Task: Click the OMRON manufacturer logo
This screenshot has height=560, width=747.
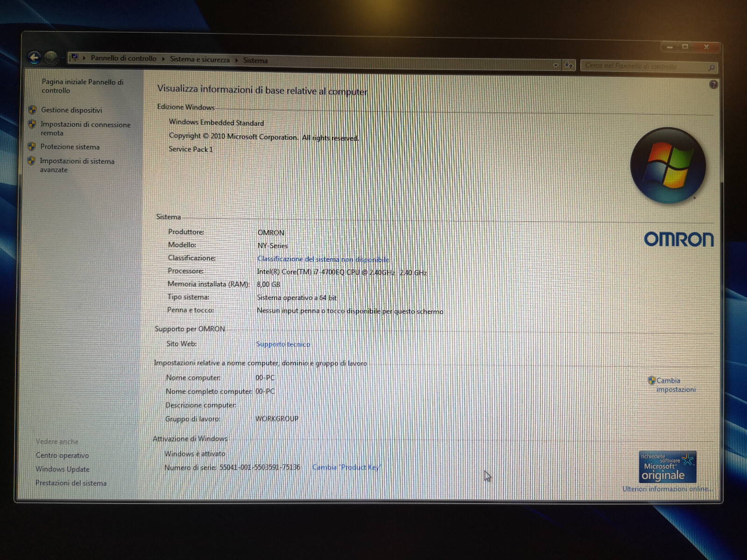Action: 679,239
